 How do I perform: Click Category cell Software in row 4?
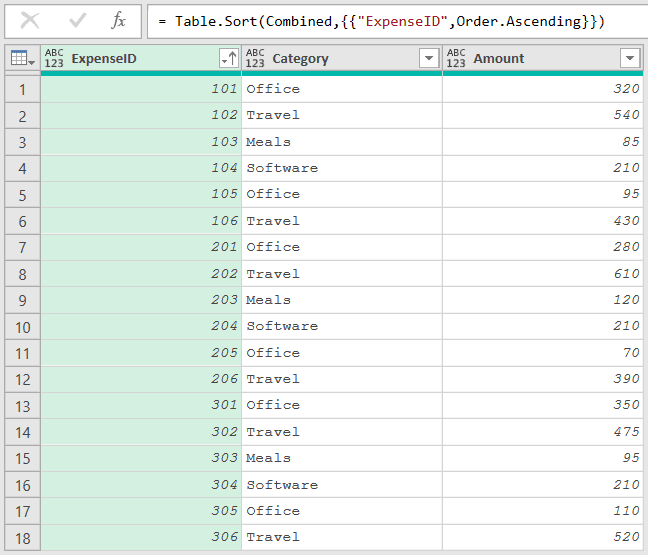(x=342, y=168)
